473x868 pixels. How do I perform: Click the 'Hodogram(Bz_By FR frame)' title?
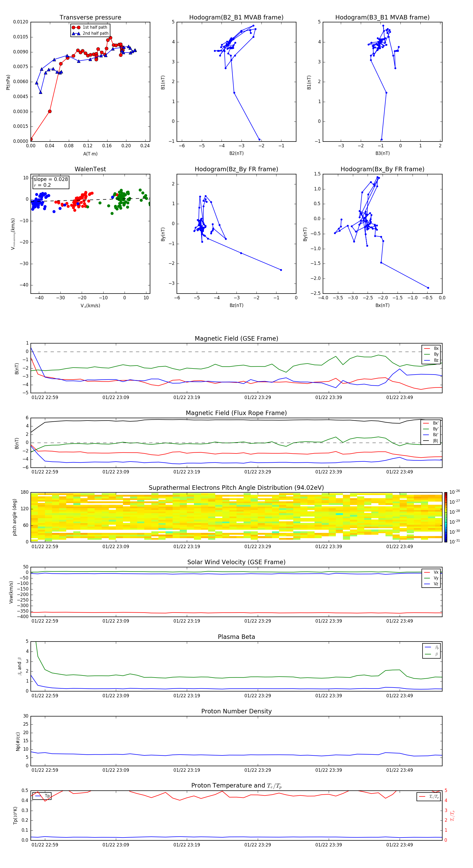tap(236, 169)
